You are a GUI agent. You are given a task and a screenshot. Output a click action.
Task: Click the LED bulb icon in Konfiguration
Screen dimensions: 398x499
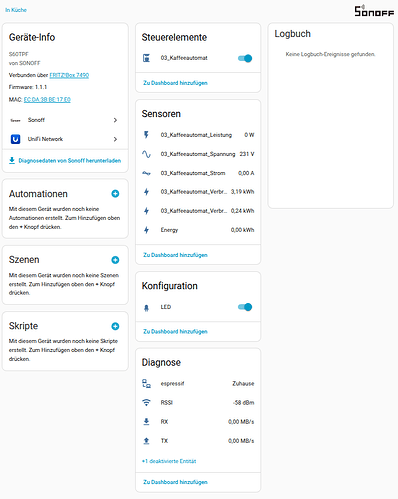(146, 307)
